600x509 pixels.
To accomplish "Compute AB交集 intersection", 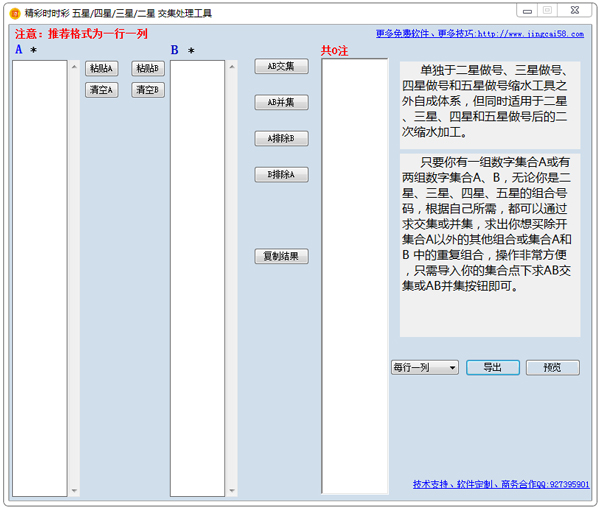I will click(x=281, y=66).
